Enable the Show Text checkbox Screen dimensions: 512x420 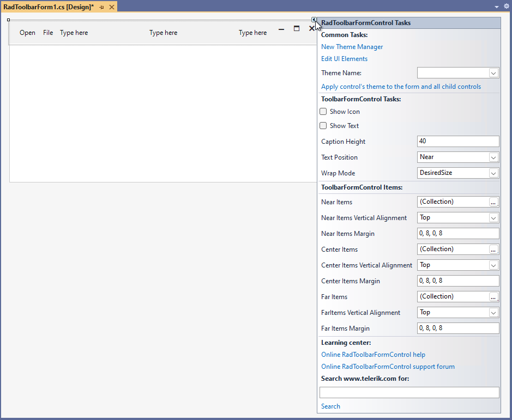[323, 125]
